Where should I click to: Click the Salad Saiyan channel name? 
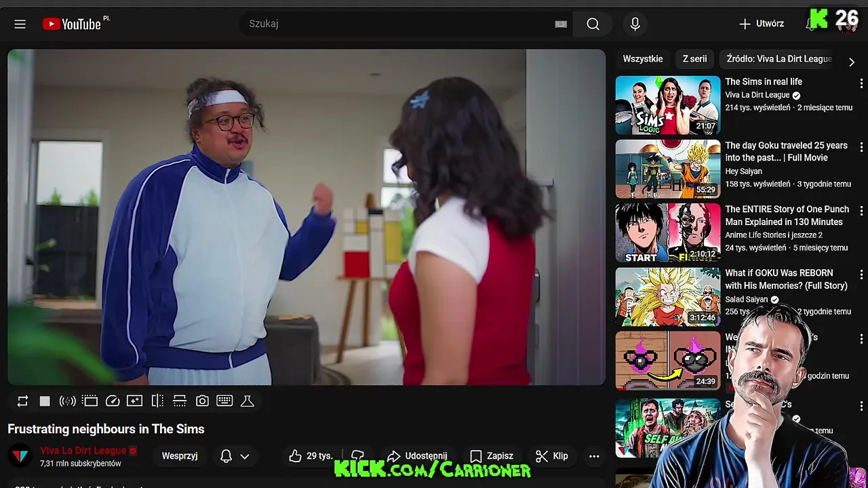pos(747,300)
